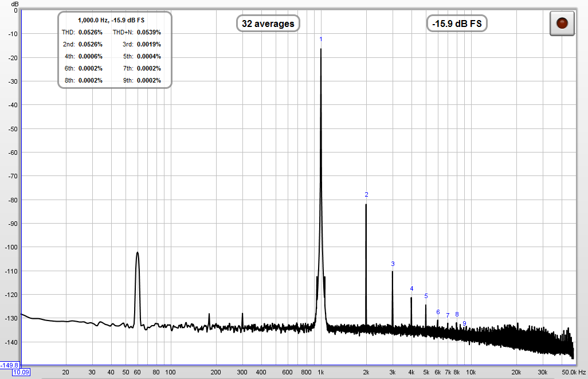Click the 7th harmonic value 0.0002%

coord(149,68)
